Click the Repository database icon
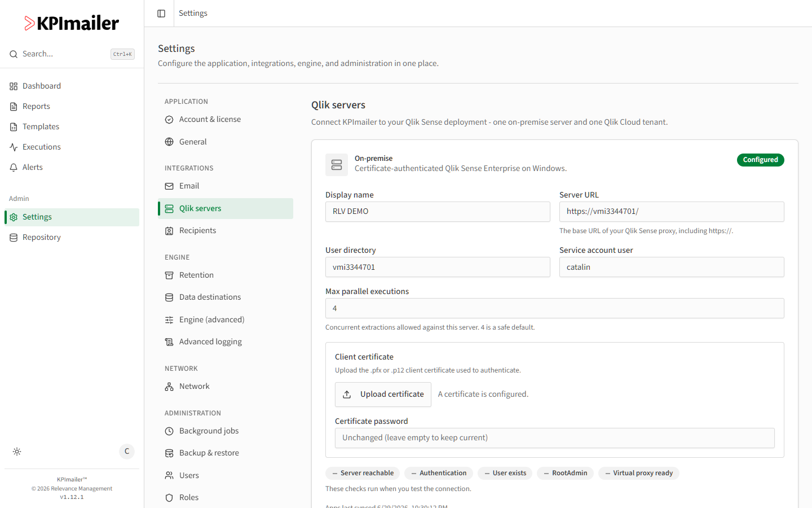This screenshot has height=508, width=812. click(14, 238)
